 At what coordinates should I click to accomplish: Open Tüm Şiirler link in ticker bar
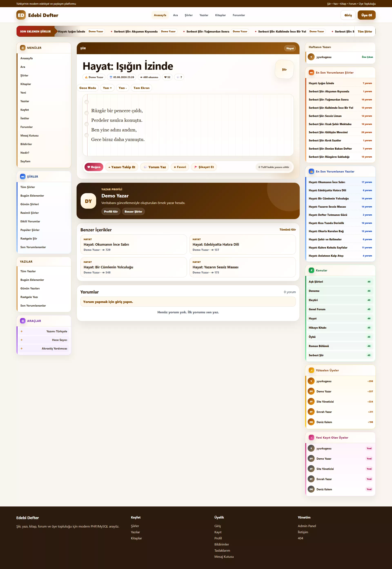[365, 31]
